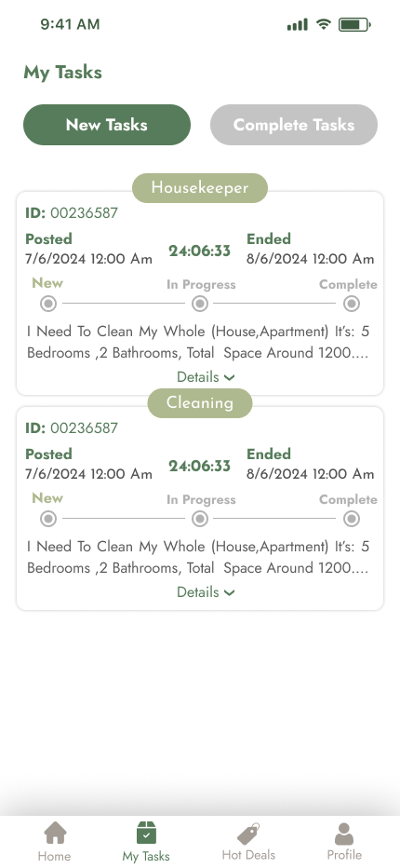Switch to the Complete Tasks tab

(294, 125)
